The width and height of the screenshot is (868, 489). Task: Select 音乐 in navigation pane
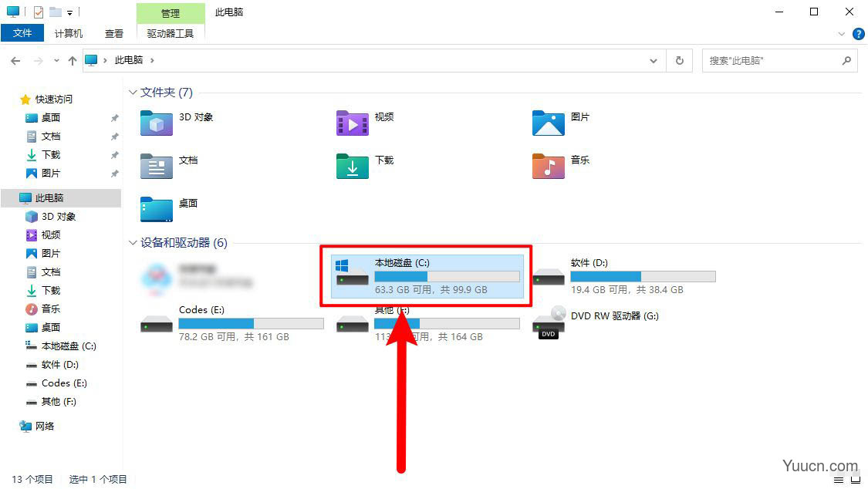tap(51, 309)
